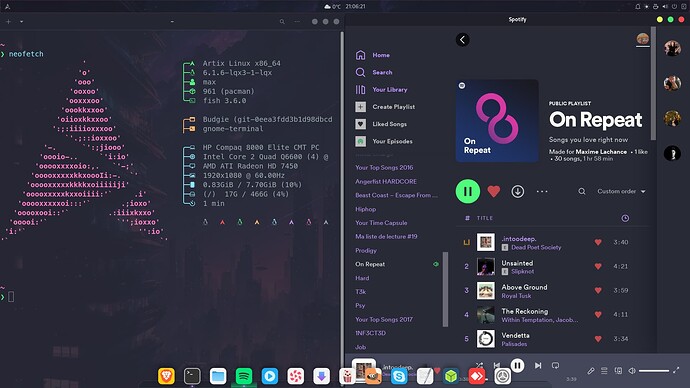This screenshot has height=388, width=690.
Task: Toggle download for On Repeat playlist
Action: tap(518, 191)
